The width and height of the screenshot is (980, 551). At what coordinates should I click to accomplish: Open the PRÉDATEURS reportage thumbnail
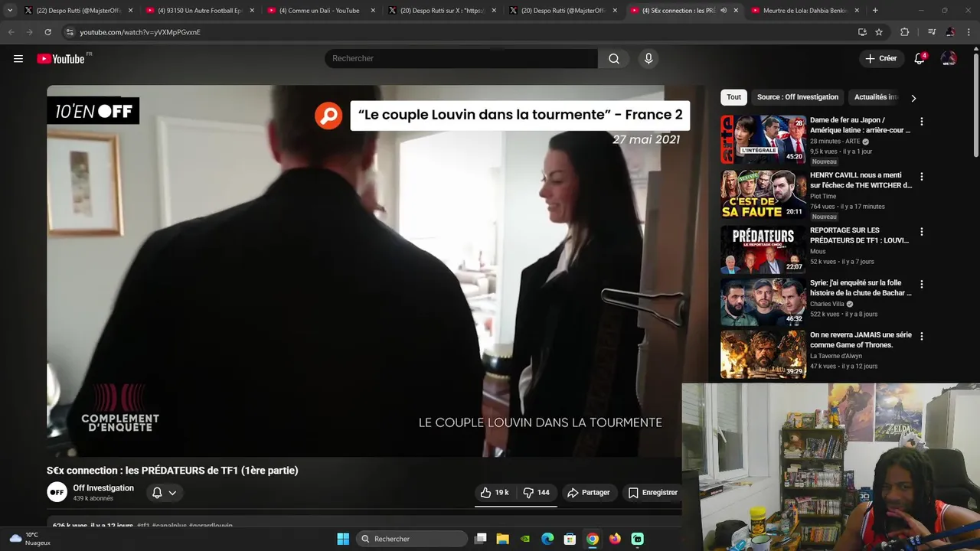763,249
